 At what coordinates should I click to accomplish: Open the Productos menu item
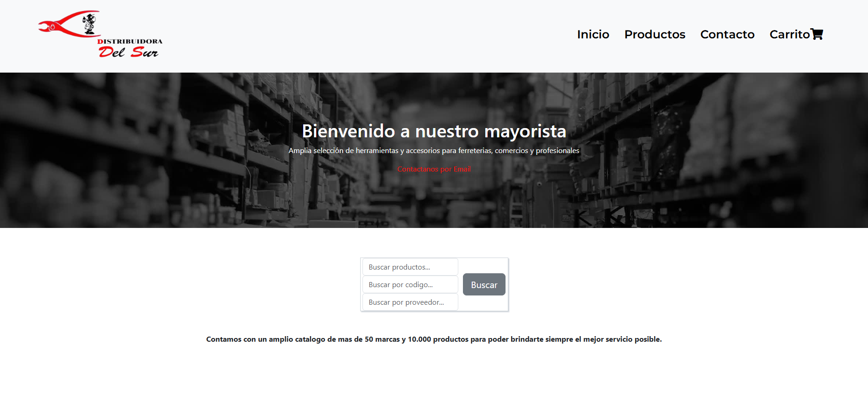point(654,34)
